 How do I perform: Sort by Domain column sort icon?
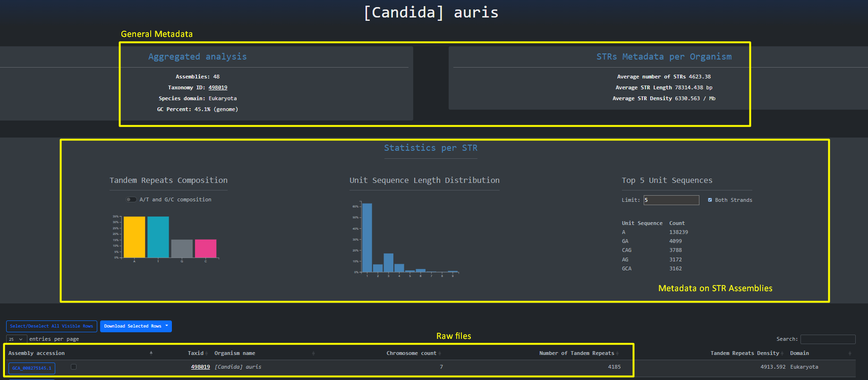pos(850,354)
